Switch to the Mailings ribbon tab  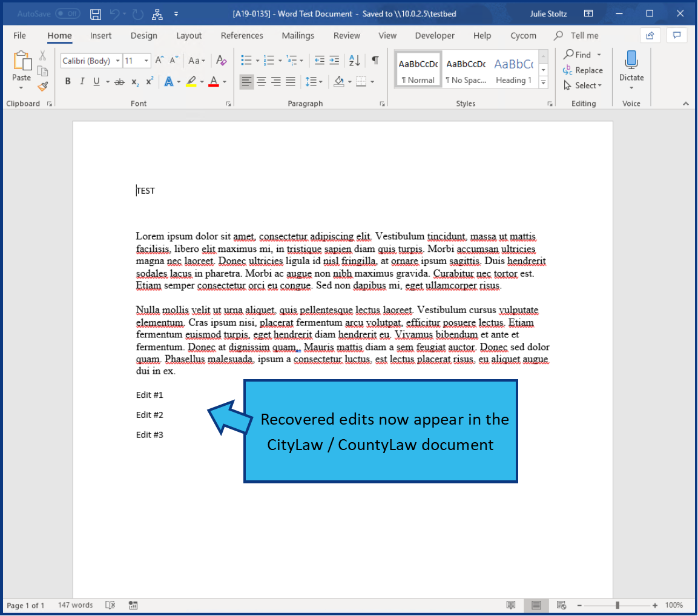click(x=298, y=35)
